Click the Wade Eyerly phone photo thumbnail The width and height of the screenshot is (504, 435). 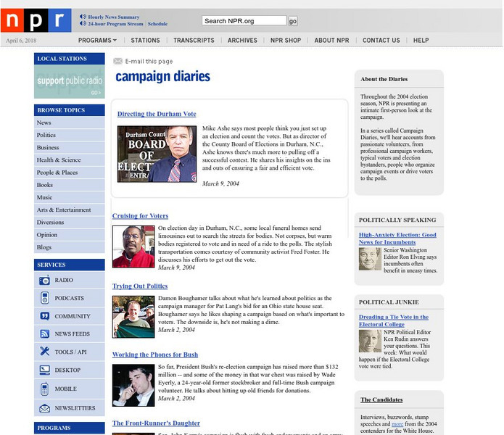point(133,386)
